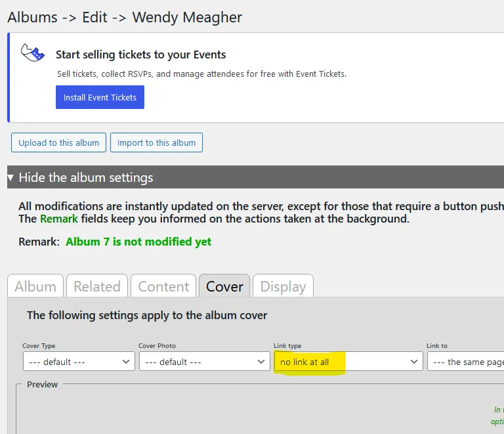The height and width of the screenshot is (434, 504).
Task: Open the Link to 'the same page' dropdown
Action: click(466, 361)
